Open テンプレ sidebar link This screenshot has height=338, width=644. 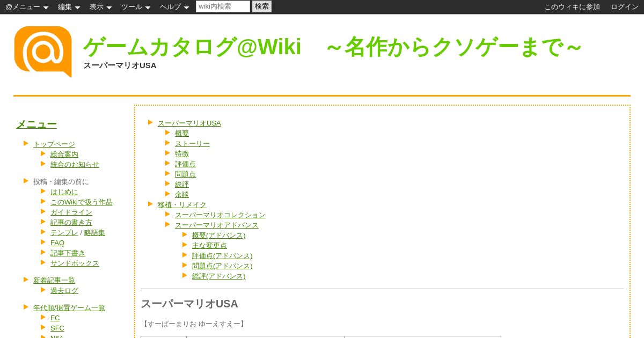(x=64, y=232)
